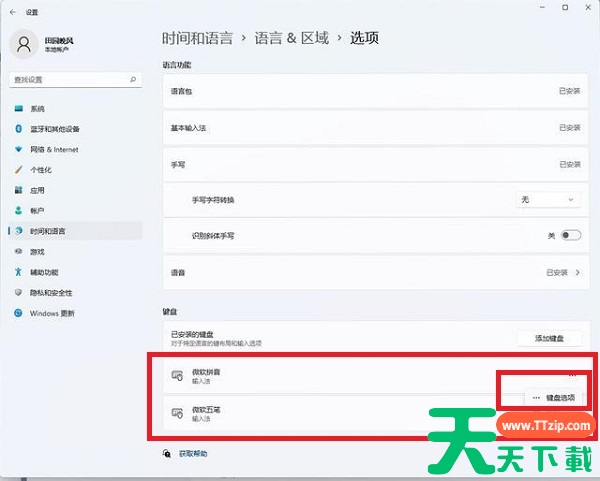Screen dimensions: 600x481
Task: Open 辅助功能 settings category
Action: click(75, 272)
